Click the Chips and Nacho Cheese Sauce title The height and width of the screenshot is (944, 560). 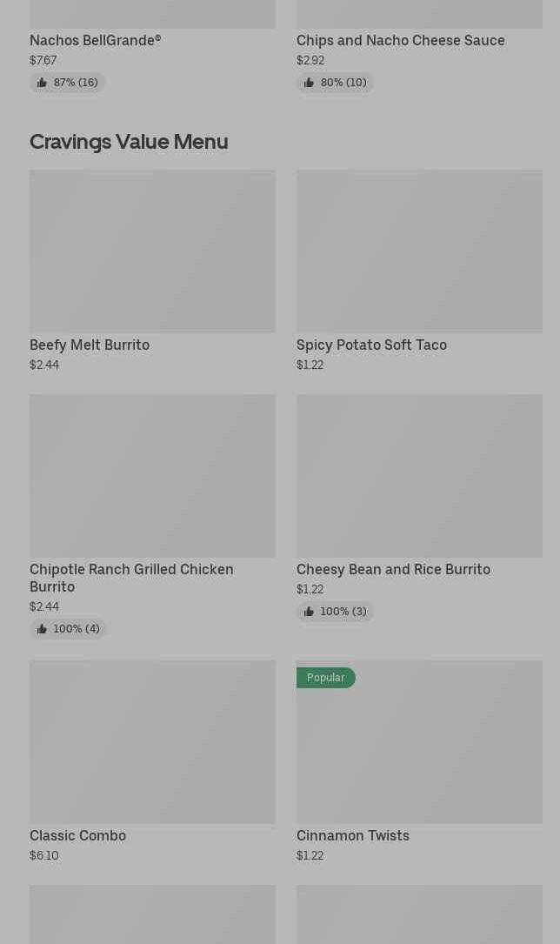click(x=400, y=40)
